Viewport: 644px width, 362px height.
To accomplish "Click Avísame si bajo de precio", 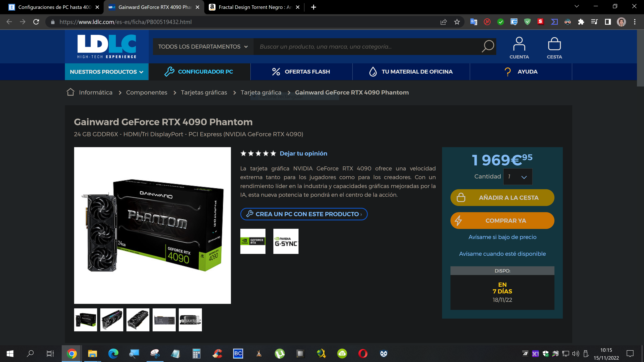I will [x=502, y=237].
